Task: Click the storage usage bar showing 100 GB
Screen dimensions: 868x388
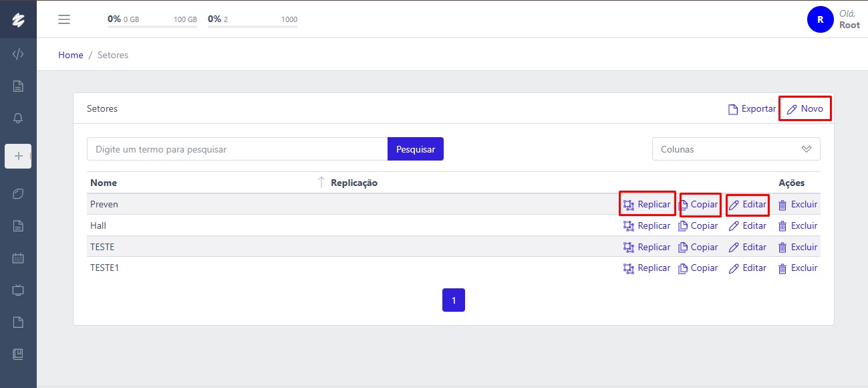Action: pyautogui.click(x=152, y=26)
